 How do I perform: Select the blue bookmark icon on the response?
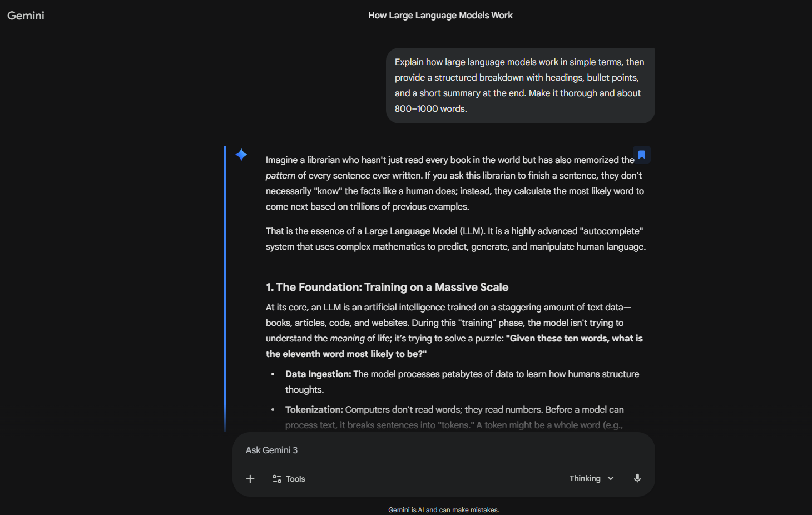(642, 154)
